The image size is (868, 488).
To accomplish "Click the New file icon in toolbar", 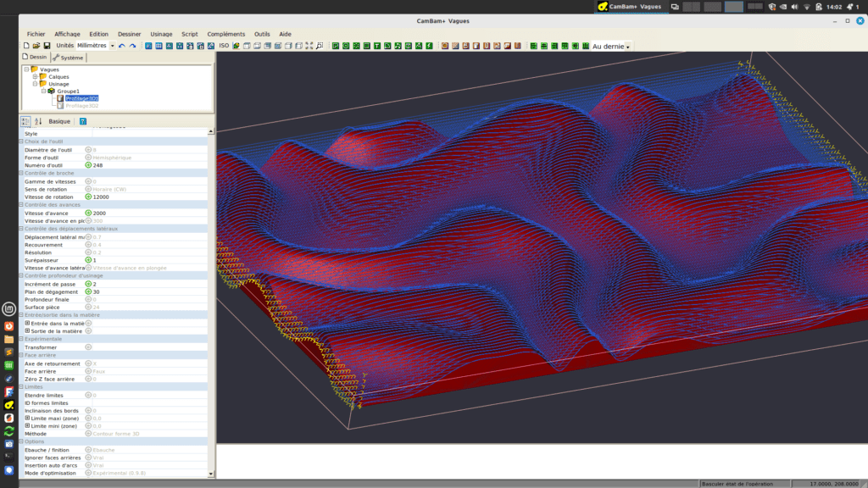I will click(x=26, y=46).
